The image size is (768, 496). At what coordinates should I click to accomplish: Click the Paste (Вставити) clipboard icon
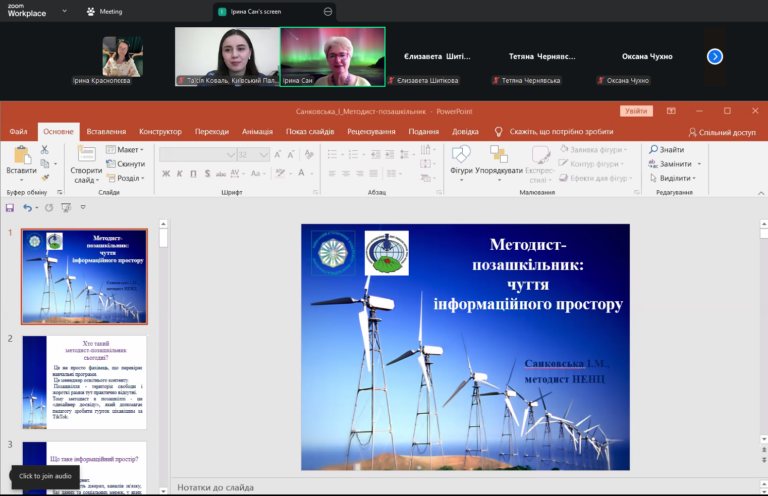[x=21, y=156]
